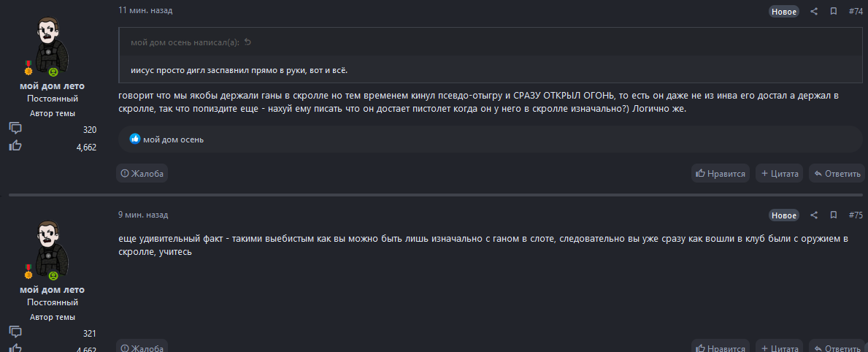
Task: Click the messages icon beside count 320
Action: click(x=15, y=129)
